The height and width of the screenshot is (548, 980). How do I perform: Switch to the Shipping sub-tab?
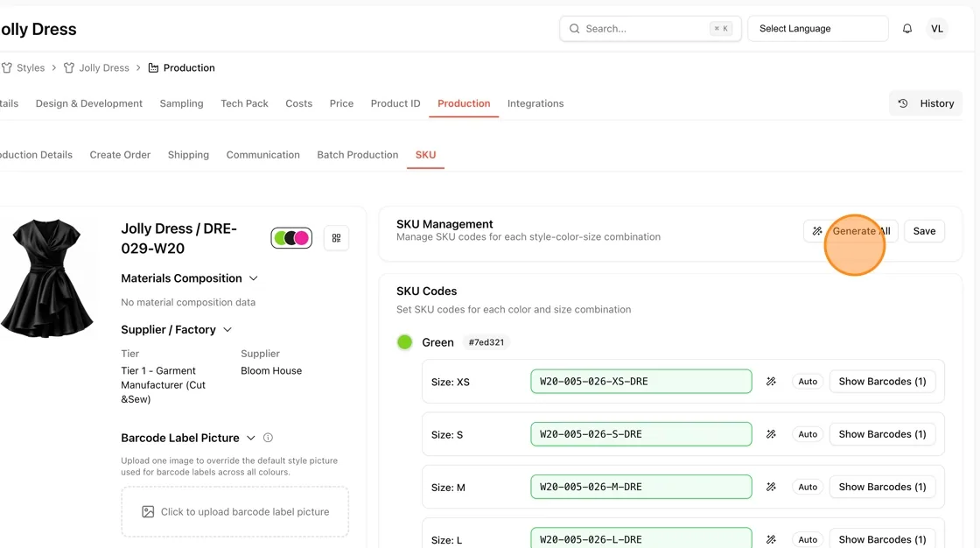coord(188,155)
